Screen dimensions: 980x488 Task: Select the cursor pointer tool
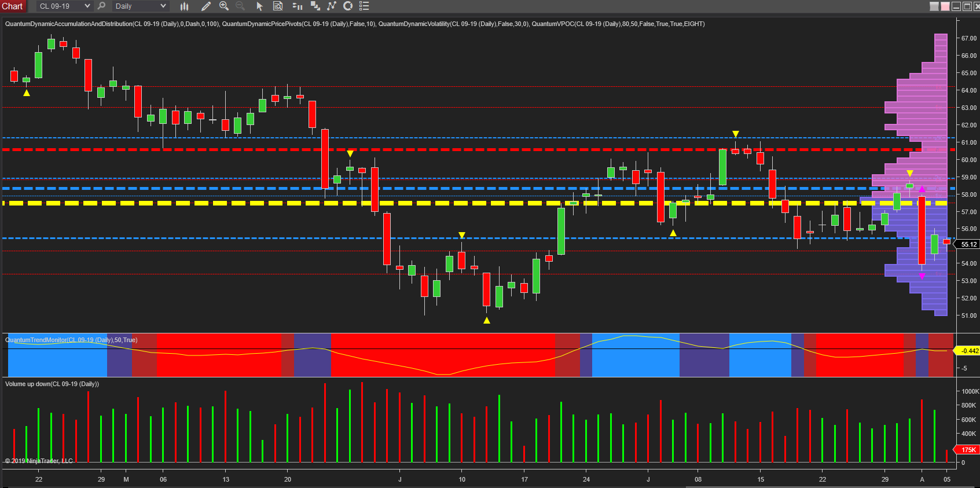point(259,6)
